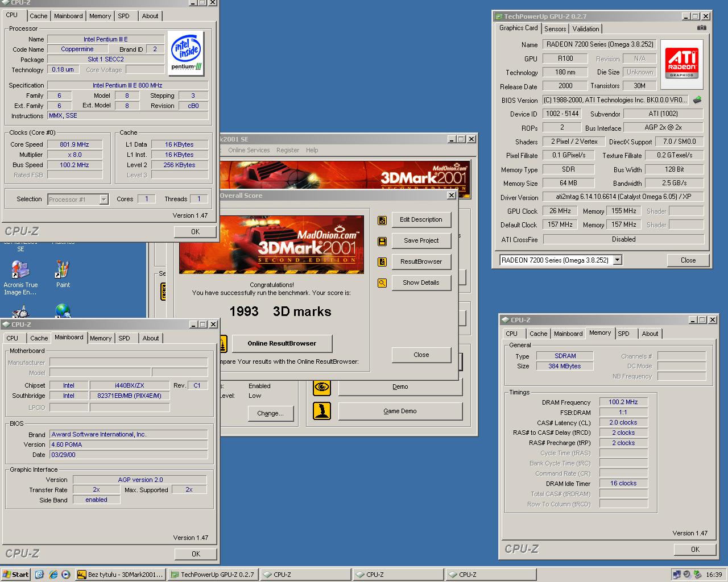Click the tray icon nearest the clock
728x582 pixels.
point(697,575)
